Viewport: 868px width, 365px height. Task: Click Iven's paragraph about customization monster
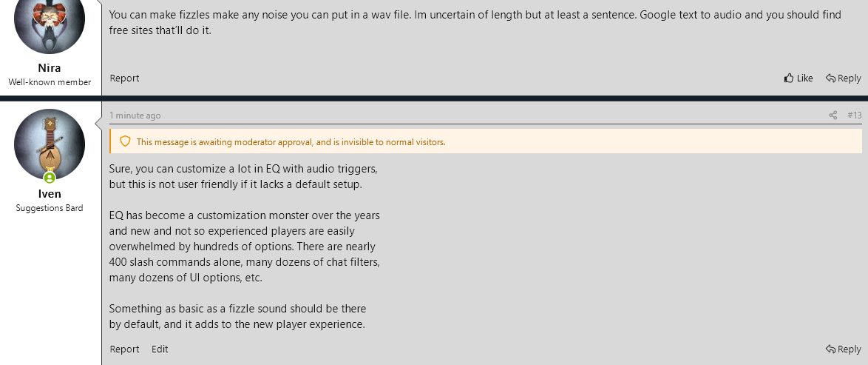click(x=244, y=247)
